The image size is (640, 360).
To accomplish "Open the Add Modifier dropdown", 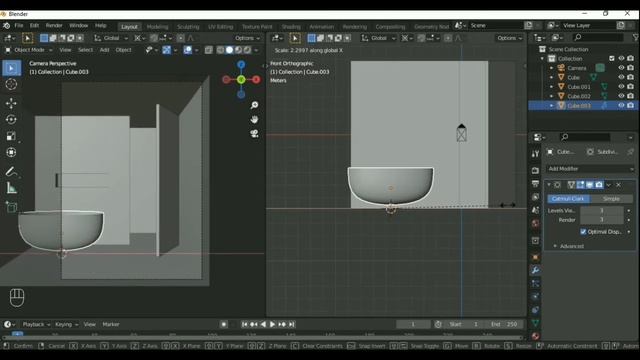I will pos(590,169).
